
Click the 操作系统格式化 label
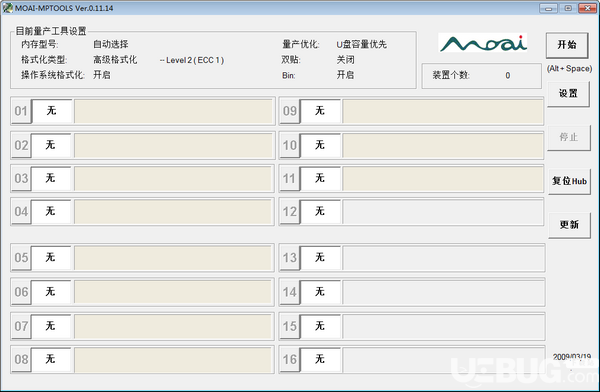[x=52, y=75]
